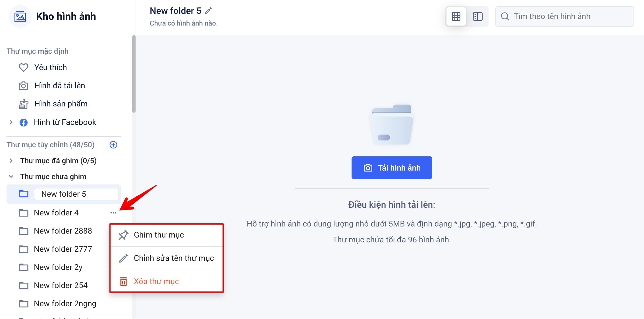Click the plus icon to add custom folder
Viewport: 644px width, 319px height.
113,145
